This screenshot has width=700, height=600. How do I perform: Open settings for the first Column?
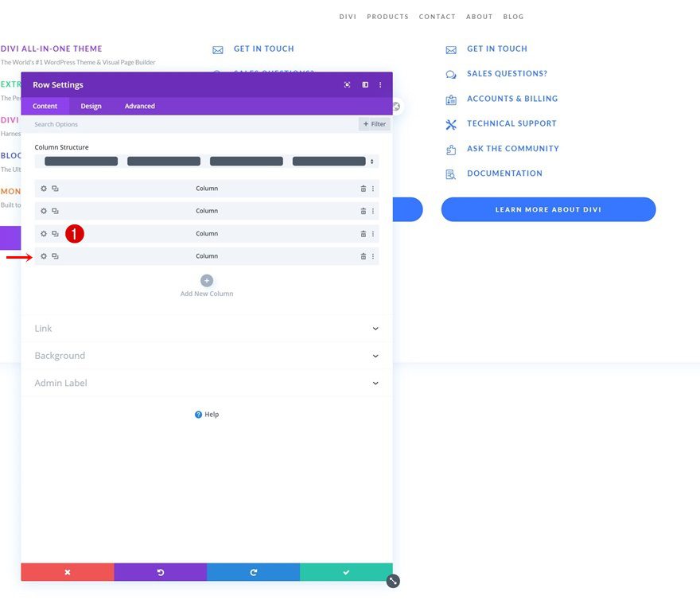[44, 188]
